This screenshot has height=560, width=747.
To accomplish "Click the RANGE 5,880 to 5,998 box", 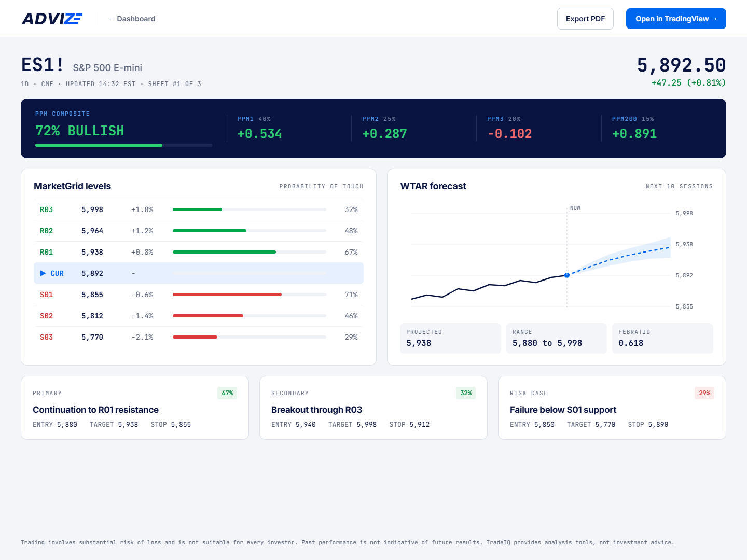I will point(556,338).
